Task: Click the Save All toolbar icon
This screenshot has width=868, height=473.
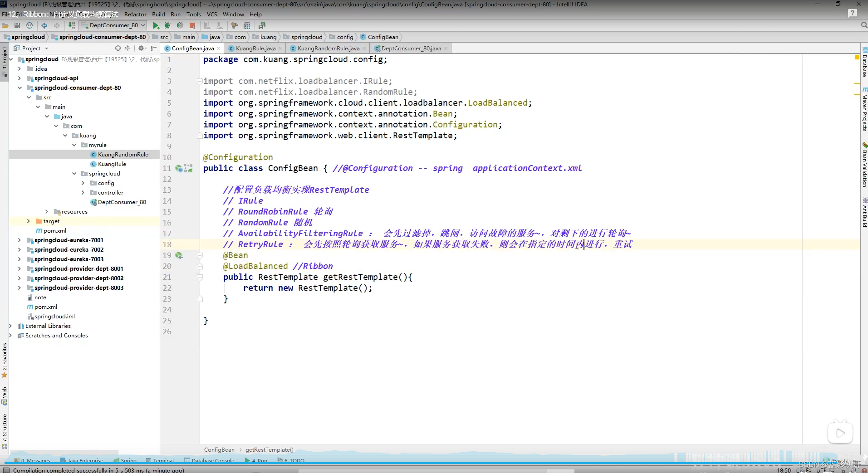Action: pyautogui.click(x=17, y=25)
